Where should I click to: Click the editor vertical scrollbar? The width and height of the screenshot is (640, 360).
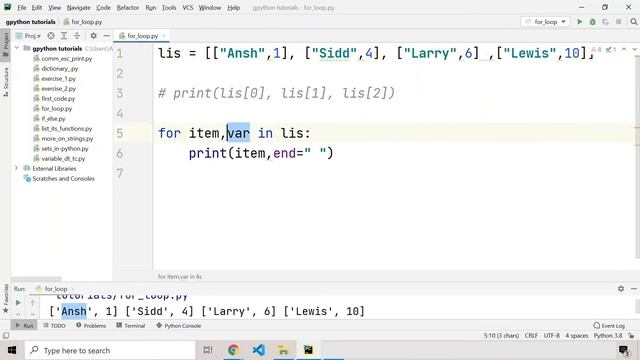(637, 157)
